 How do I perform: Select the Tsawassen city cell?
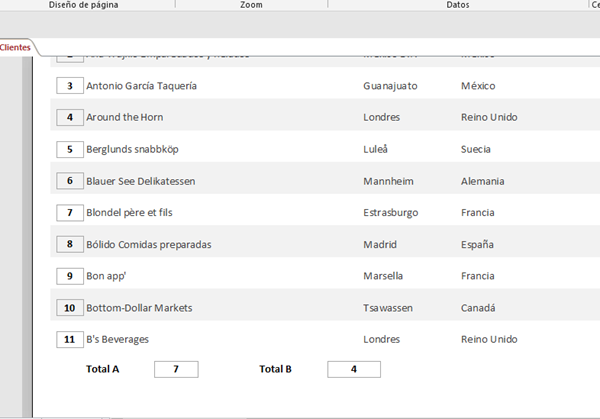pos(389,308)
